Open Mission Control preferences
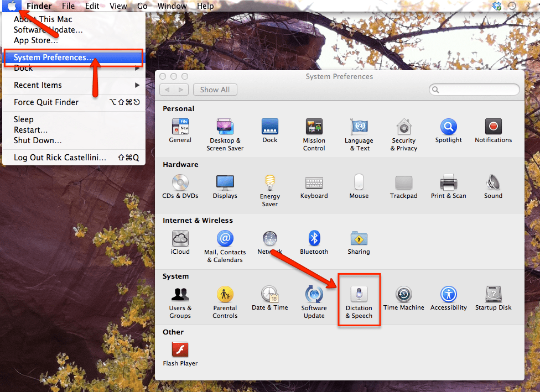This screenshot has width=540, height=392. (314, 134)
